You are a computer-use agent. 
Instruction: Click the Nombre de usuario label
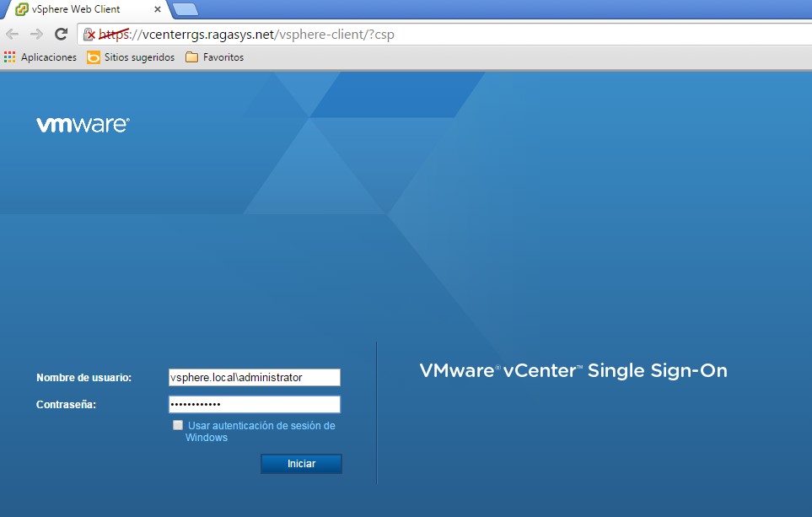pos(83,378)
